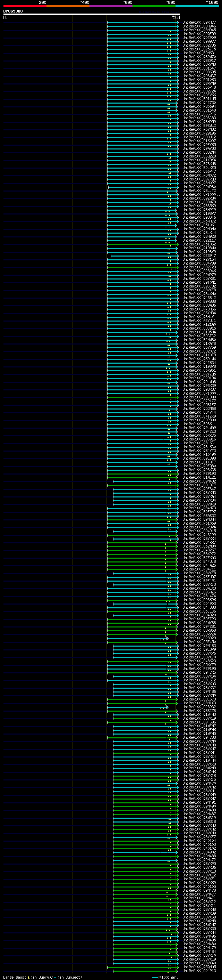Select the UniRef100_Q8VXP5 entry

(199, 864)
